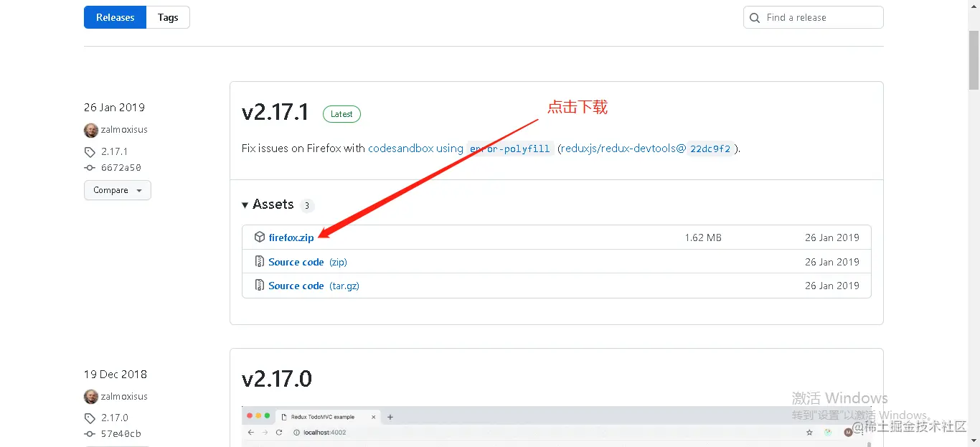Click the Assets count badge 3
Viewport: 980px width, 447px height.
[306, 206]
